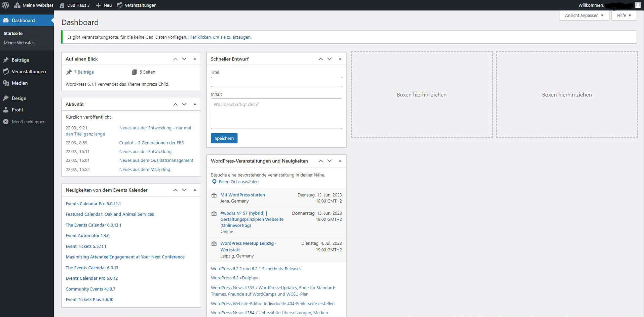This screenshot has height=317, width=644.
Task: Click the Design brush icon in sidebar
Action: point(6,98)
